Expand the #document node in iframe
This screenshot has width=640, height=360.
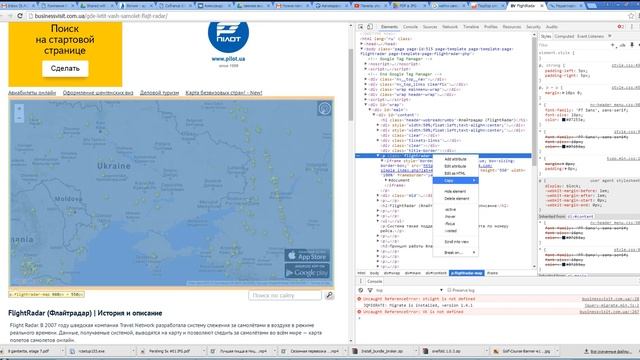click(386, 180)
